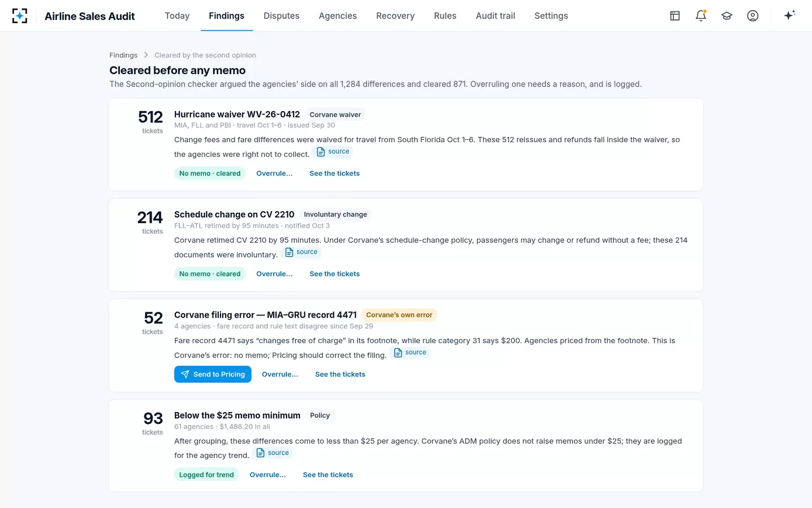The width and height of the screenshot is (812, 508).
Task: Overrule the Schedule change CV 2210 clearing
Action: [x=275, y=274]
